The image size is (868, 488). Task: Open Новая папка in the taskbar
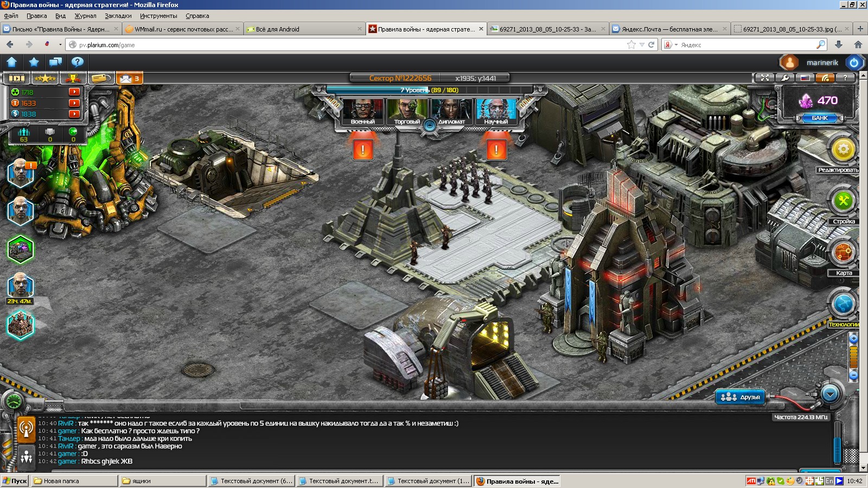tap(74, 481)
